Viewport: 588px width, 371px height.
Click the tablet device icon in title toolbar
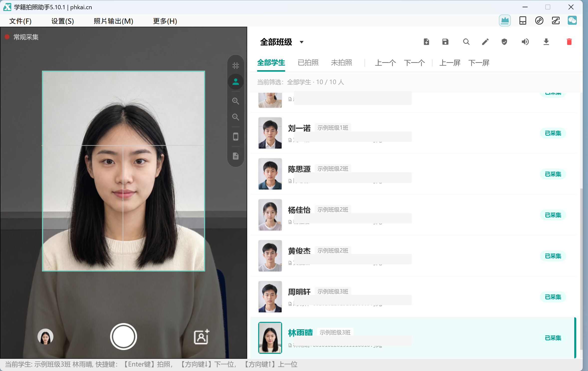(523, 20)
